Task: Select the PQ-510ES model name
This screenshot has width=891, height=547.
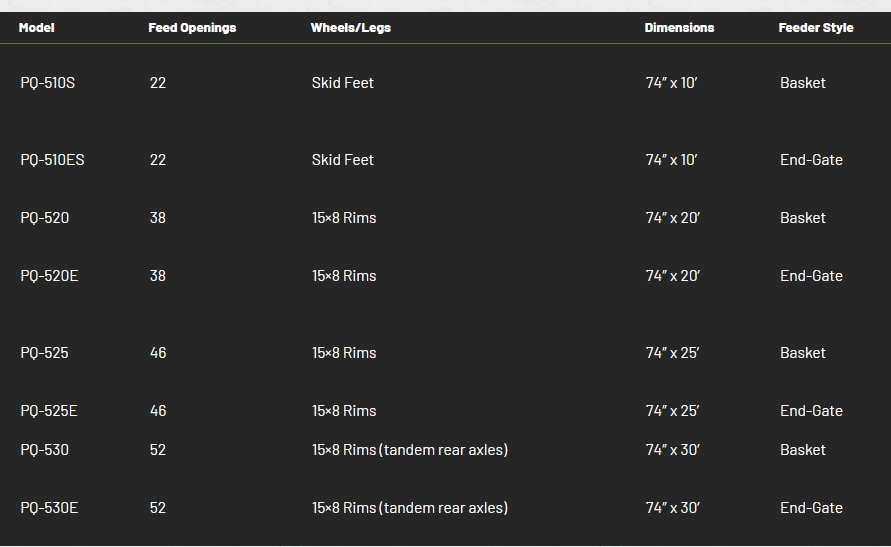Action: coord(52,160)
